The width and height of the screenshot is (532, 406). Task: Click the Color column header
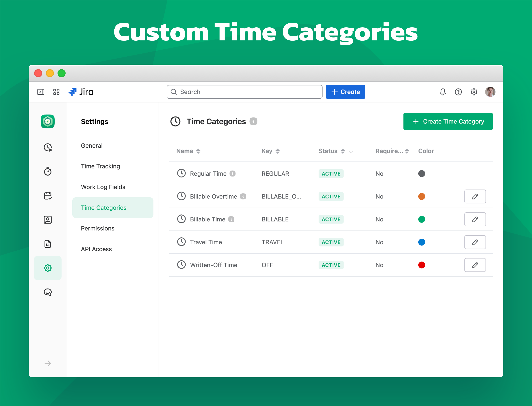pos(426,151)
